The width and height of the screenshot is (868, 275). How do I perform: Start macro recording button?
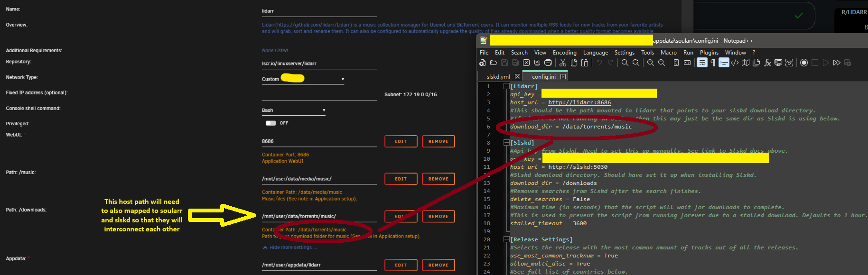[804, 63]
